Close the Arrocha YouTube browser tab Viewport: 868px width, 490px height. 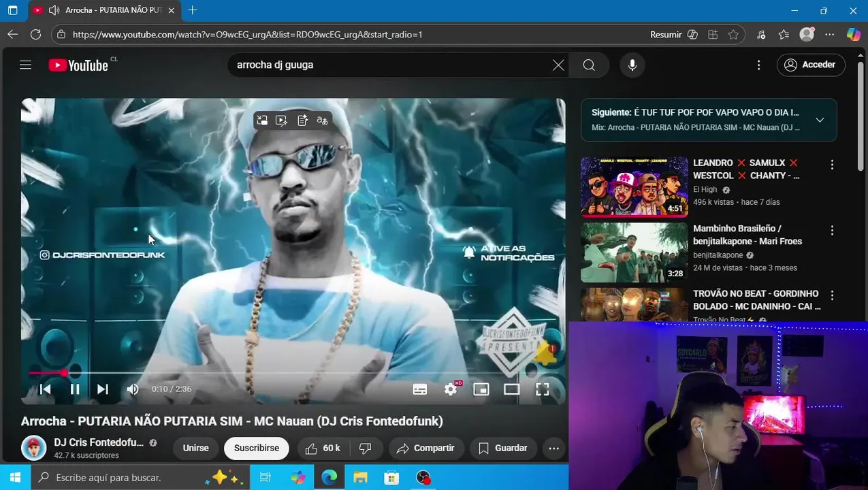point(172,10)
